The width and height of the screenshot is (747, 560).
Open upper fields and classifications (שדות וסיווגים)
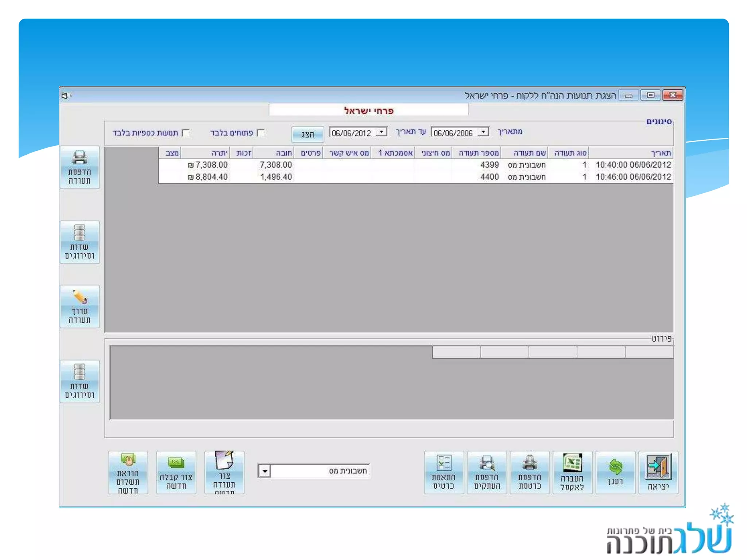[80, 242]
